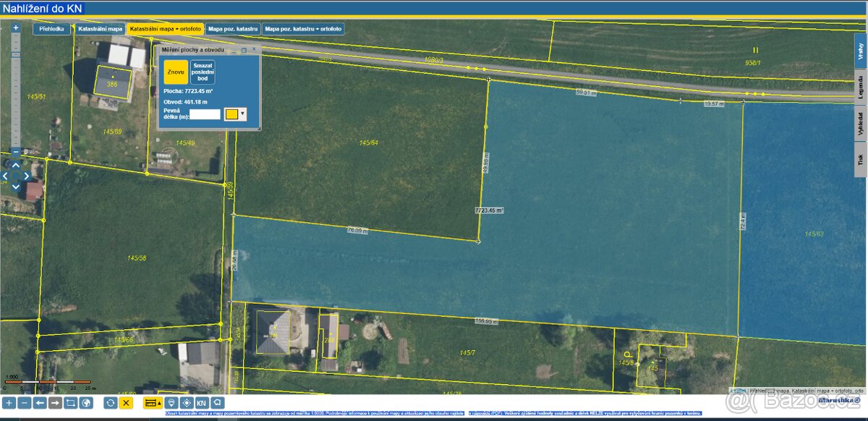This screenshot has height=421, width=868.
Task: Click the refresh map icon
Action: pos(110,403)
